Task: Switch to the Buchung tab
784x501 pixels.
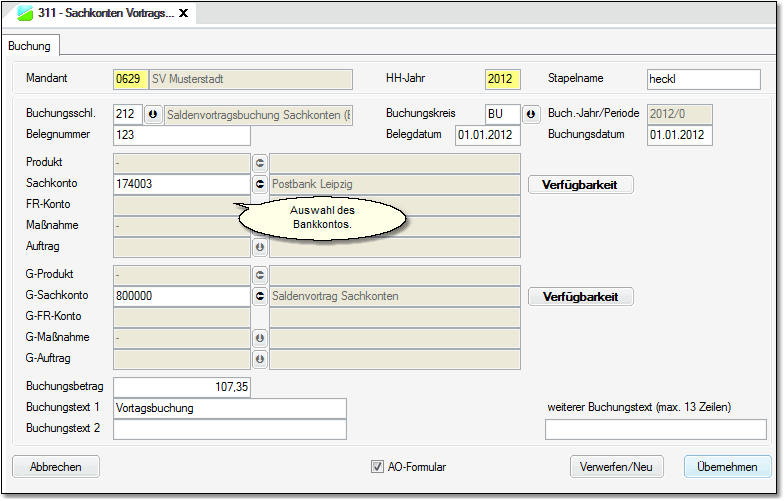Action: tap(29, 46)
